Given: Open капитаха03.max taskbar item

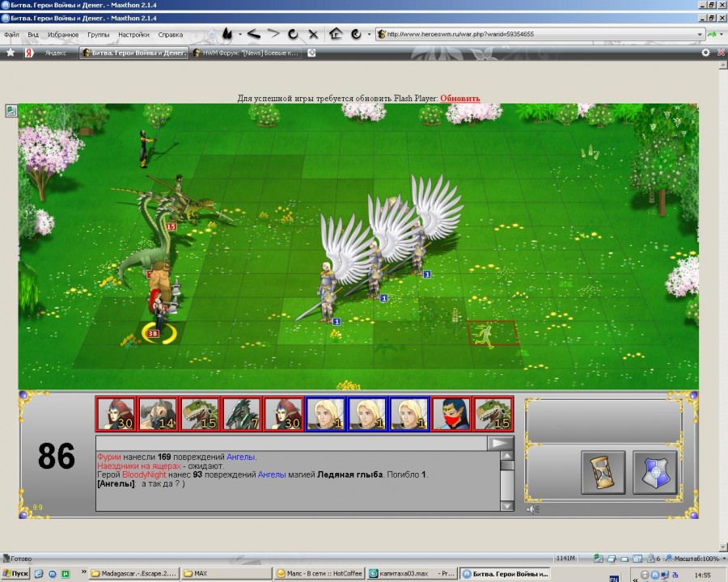Looking at the screenshot, I should pos(412,574).
